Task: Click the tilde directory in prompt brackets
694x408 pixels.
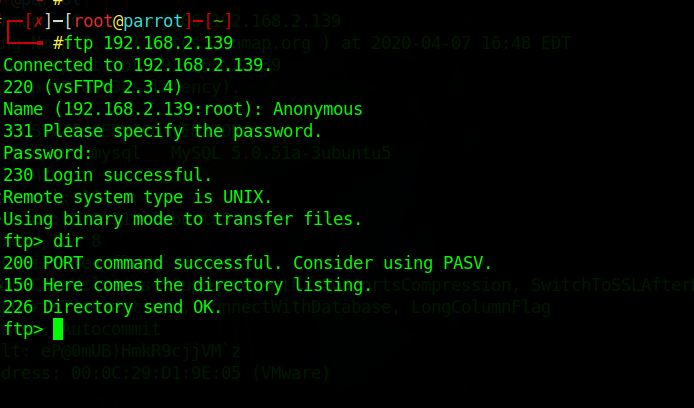Action: click(217, 21)
